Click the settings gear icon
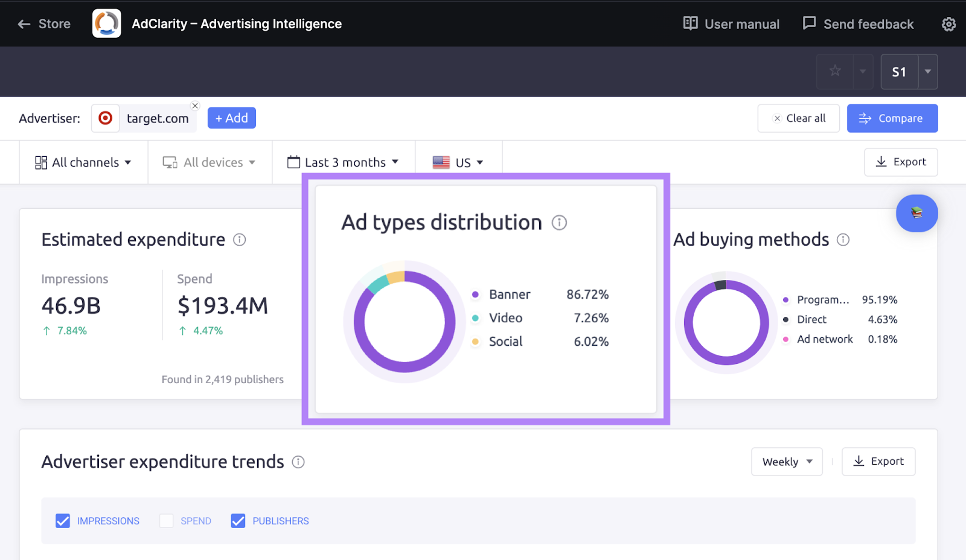 (948, 24)
